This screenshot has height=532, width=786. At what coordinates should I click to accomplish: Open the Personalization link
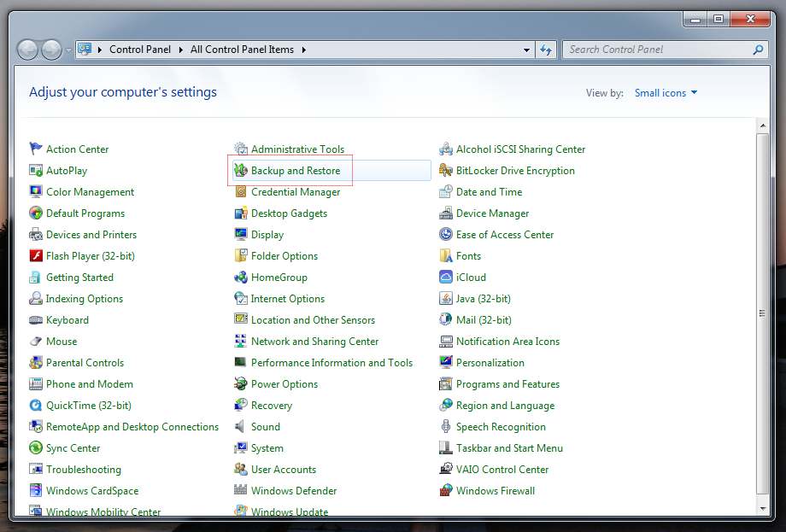[490, 363]
